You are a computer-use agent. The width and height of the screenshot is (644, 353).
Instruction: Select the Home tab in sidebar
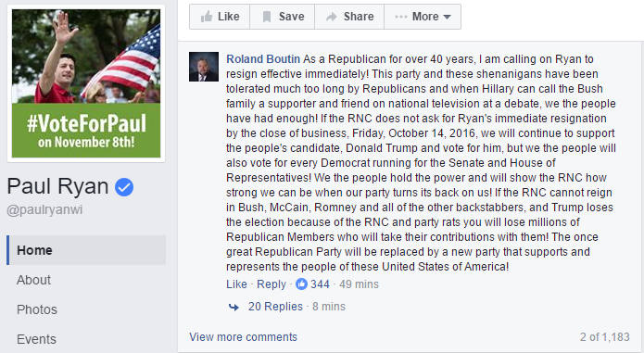pos(86,250)
